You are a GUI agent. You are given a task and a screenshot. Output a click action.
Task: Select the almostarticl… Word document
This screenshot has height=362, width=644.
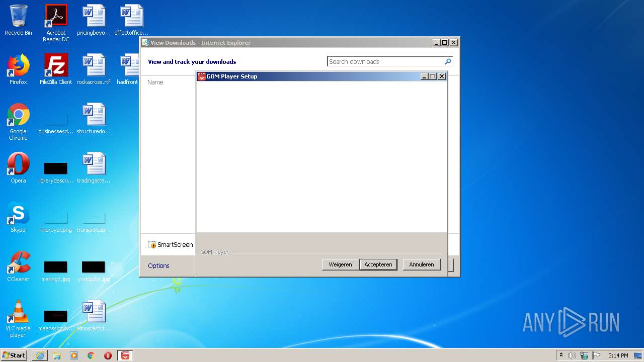point(94,316)
